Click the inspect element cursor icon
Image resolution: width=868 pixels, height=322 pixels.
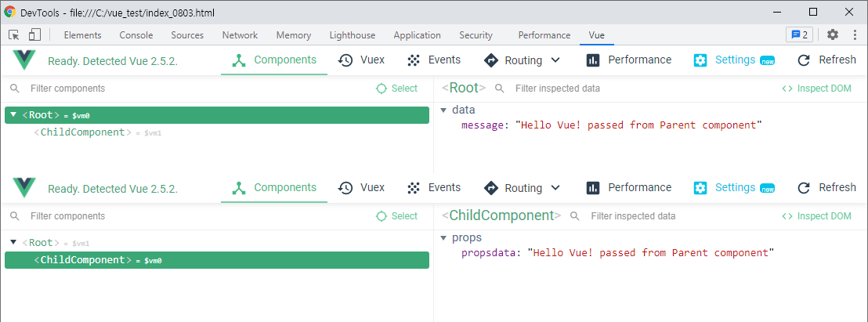pyautogui.click(x=14, y=34)
